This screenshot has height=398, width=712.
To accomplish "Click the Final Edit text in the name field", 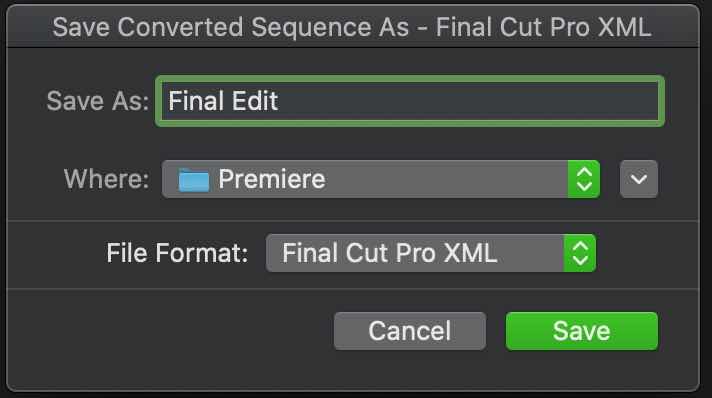I will tap(223, 101).
